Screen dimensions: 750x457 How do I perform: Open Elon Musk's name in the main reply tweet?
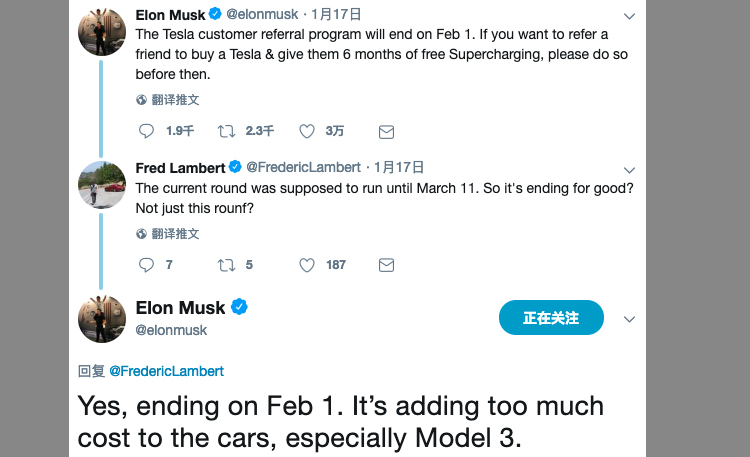coord(180,308)
